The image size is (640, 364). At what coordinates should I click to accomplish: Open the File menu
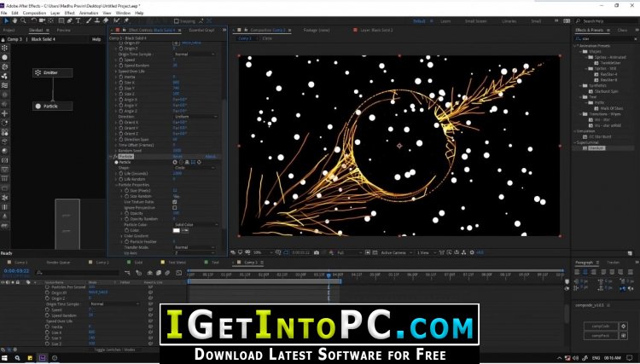click(x=4, y=13)
